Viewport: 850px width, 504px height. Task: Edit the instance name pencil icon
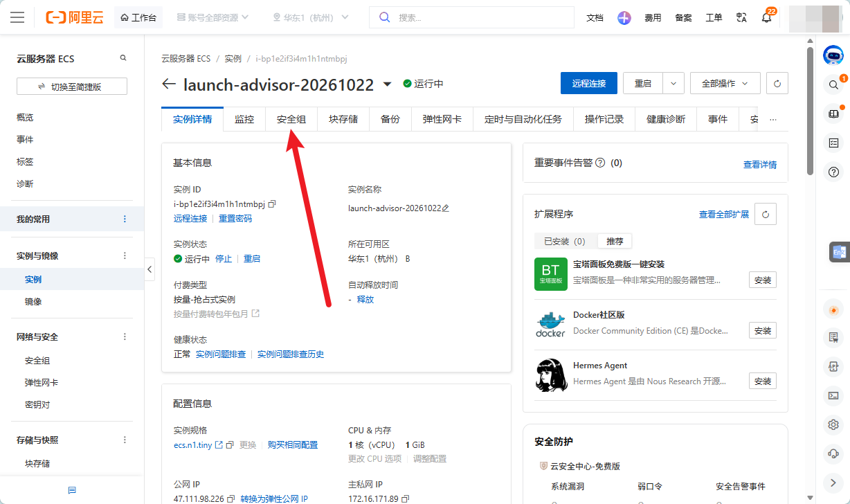point(446,208)
